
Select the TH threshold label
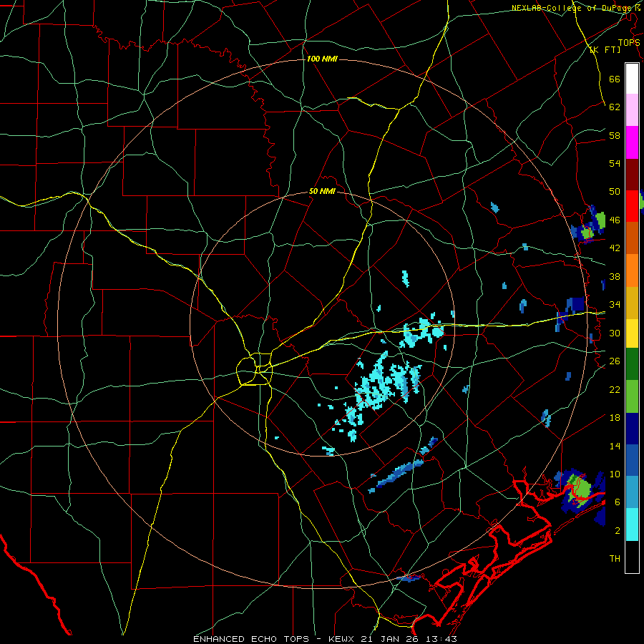click(615, 559)
